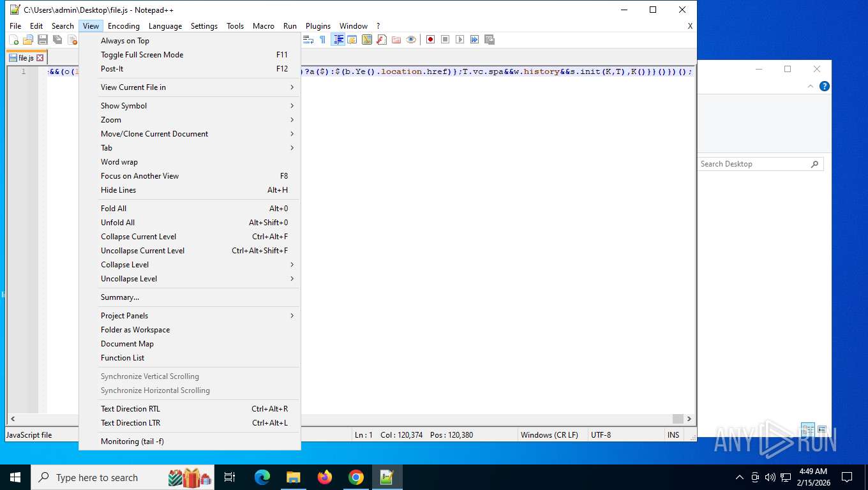
Task: Open Microsoft Edge from the taskbar
Action: point(262,477)
